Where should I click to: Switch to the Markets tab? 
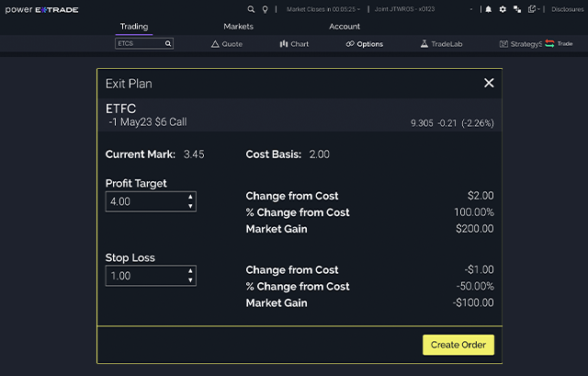pos(238,27)
